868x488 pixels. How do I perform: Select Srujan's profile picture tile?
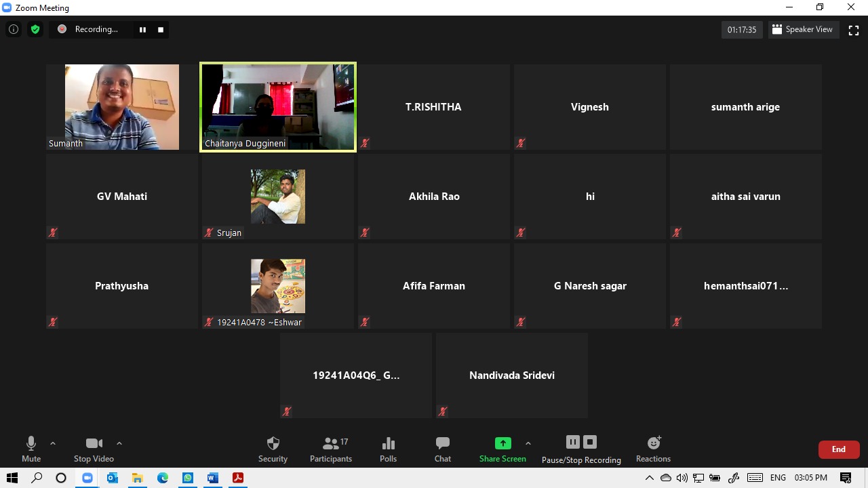[x=278, y=197]
